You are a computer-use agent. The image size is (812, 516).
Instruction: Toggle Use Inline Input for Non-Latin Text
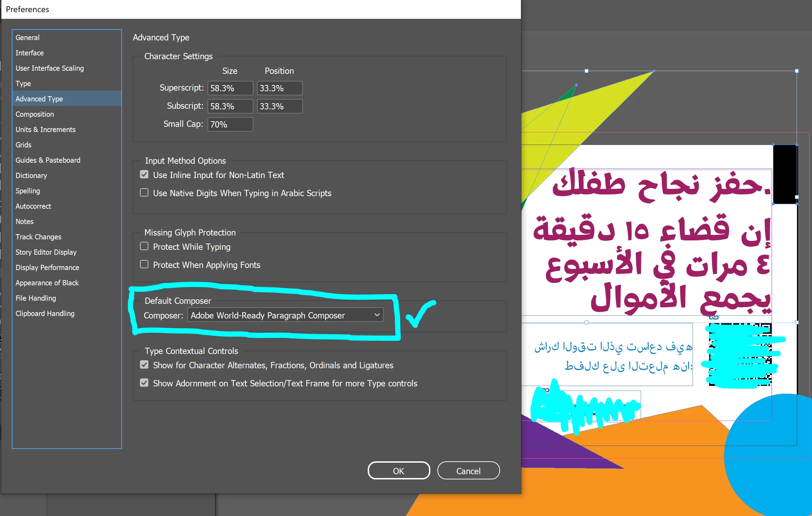[x=144, y=175]
